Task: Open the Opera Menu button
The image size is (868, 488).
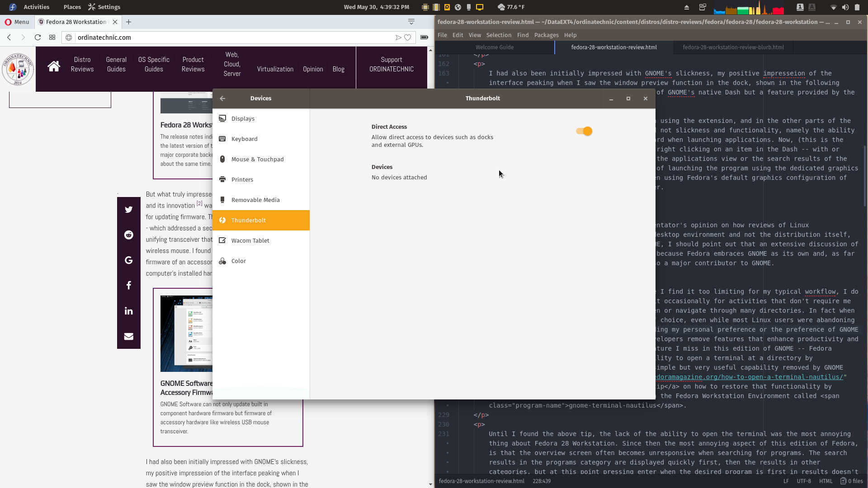Action: click(x=17, y=22)
